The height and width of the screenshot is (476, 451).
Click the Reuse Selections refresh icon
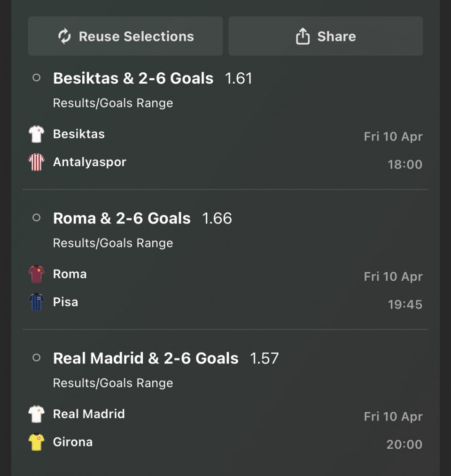click(64, 36)
